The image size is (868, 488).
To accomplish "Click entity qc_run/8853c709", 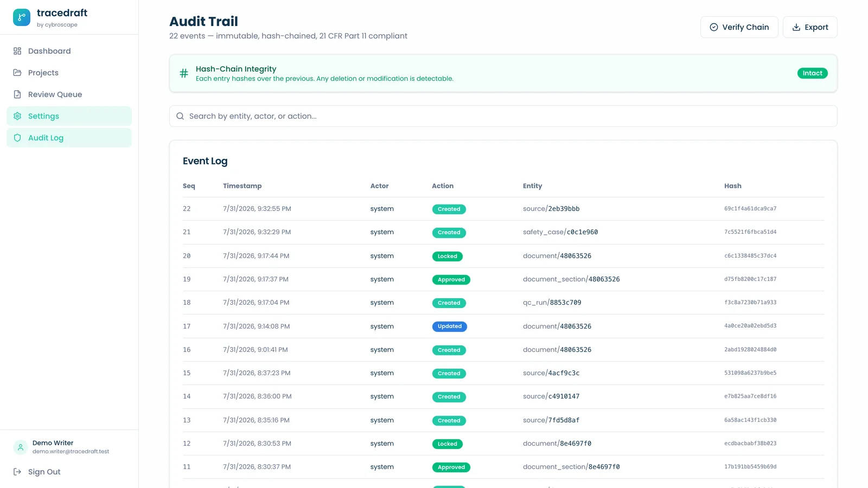I will click(x=552, y=303).
